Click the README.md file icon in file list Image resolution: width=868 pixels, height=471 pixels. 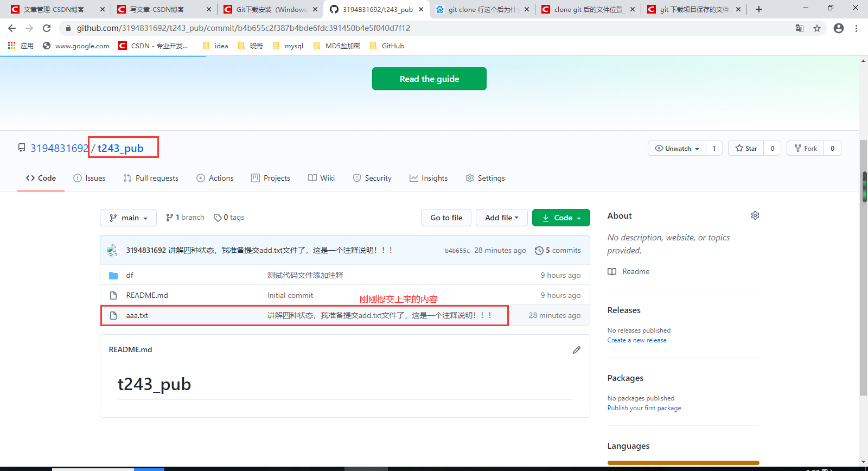[x=113, y=295]
